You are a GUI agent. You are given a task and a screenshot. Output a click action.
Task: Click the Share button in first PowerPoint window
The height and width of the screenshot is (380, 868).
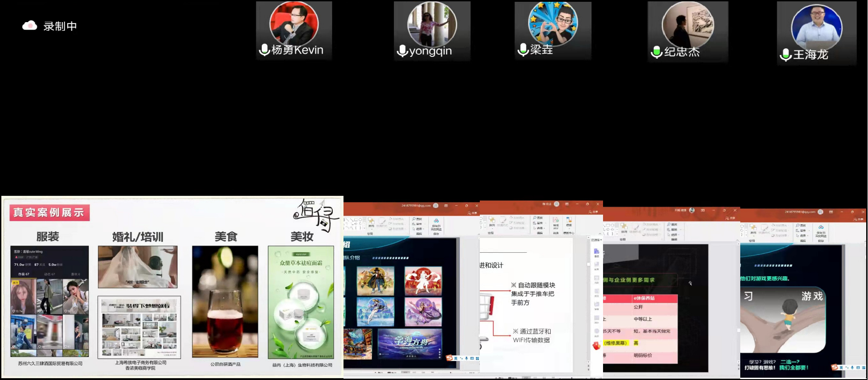pos(472,213)
